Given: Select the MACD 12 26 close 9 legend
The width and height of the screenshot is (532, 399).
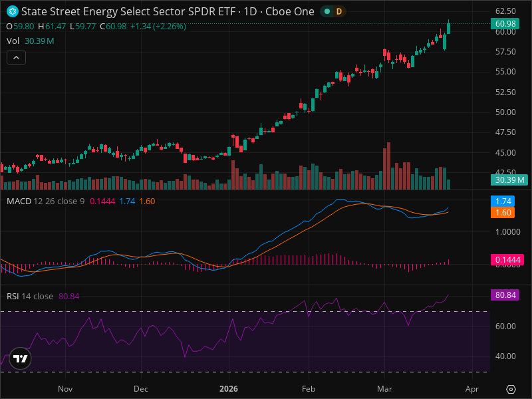Looking at the screenshot, I should tap(45, 201).
